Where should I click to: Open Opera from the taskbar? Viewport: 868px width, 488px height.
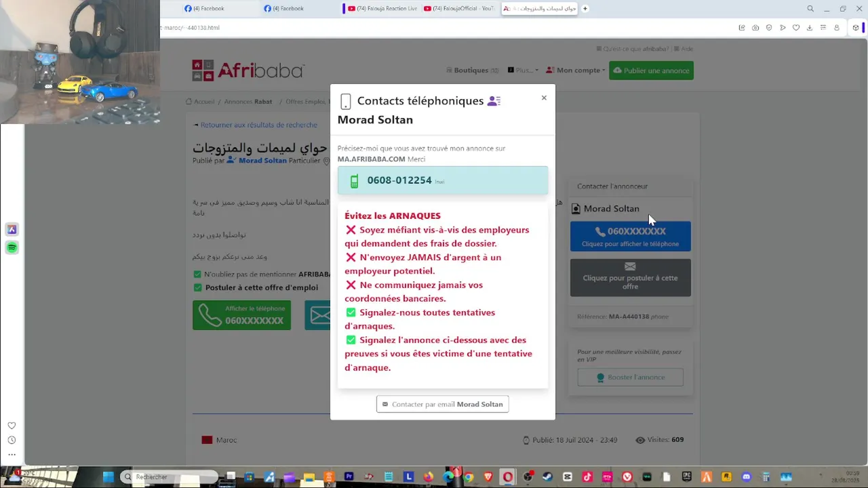(508, 477)
